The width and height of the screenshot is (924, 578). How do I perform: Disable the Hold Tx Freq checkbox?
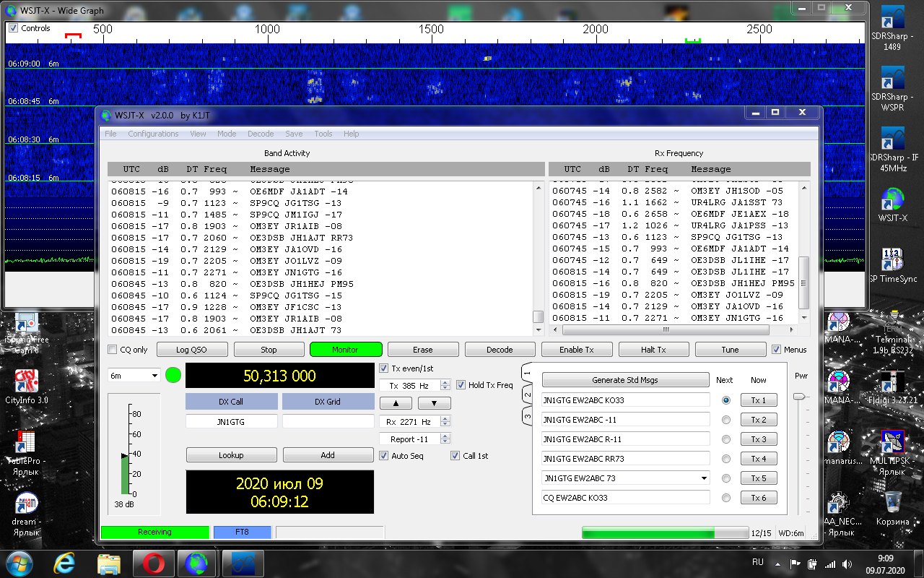tap(461, 385)
